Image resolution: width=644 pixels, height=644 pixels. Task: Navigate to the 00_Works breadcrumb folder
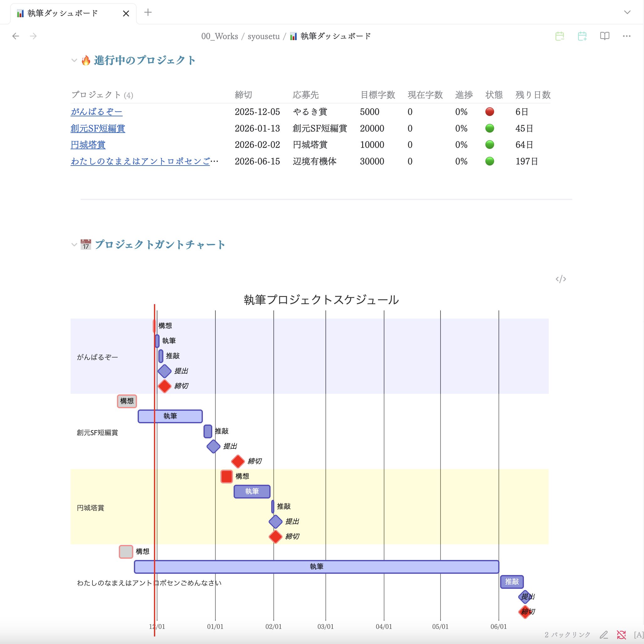(x=220, y=36)
